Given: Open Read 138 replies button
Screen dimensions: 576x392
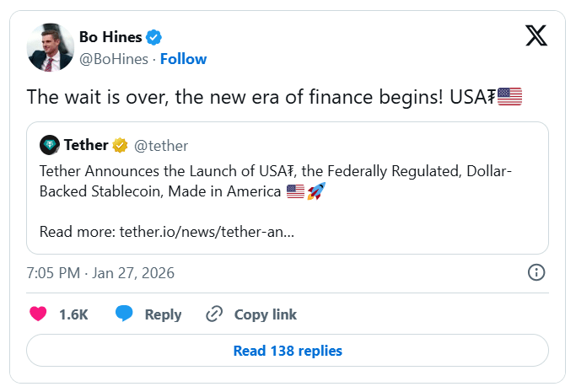Looking at the screenshot, I should [x=288, y=351].
